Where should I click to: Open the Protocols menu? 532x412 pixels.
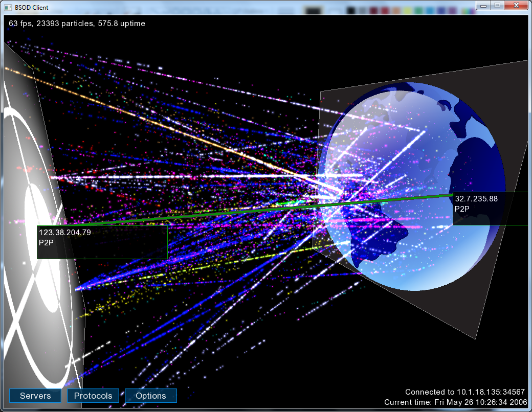(93, 396)
